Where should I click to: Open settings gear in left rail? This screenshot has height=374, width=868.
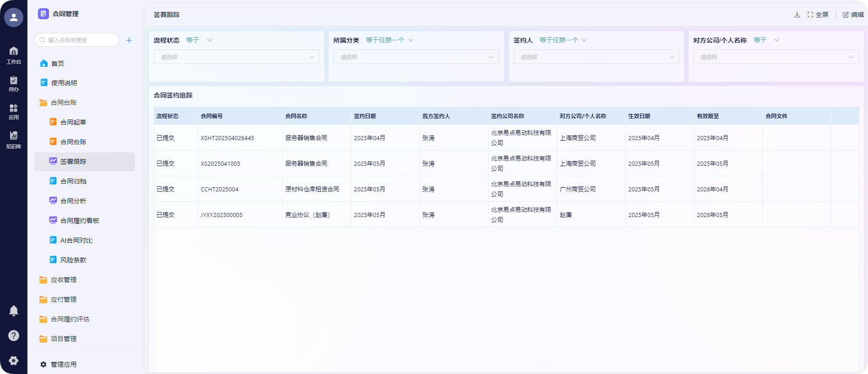[14, 361]
